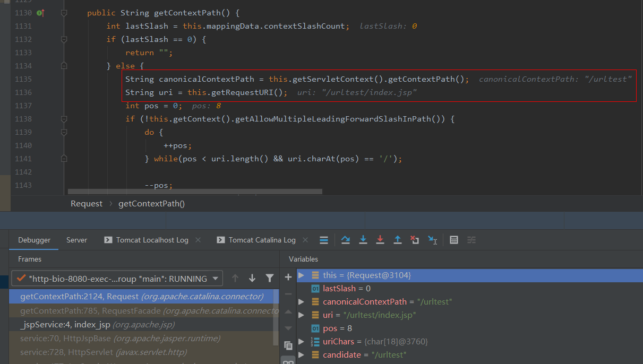Click Step Over in debugger toolbar

346,240
